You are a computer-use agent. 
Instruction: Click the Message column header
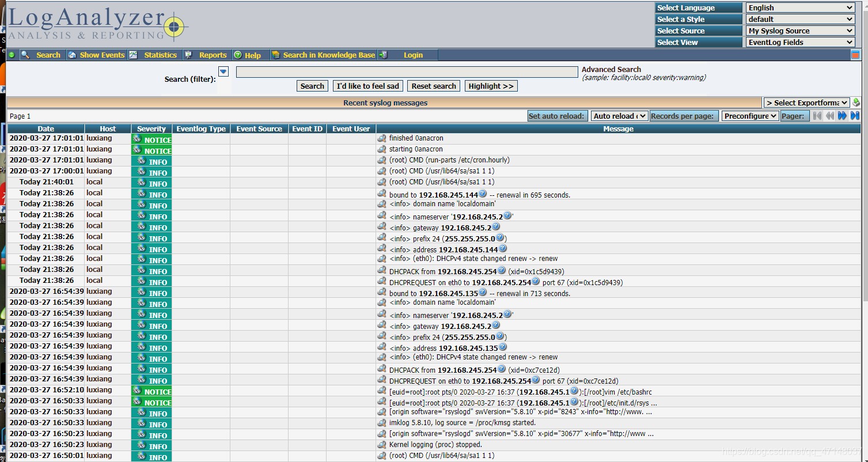point(619,129)
